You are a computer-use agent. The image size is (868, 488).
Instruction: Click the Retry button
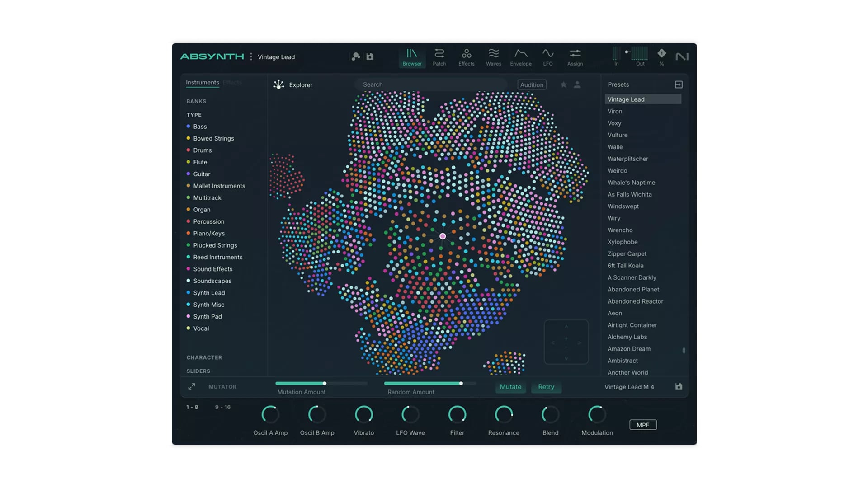click(546, 387)
